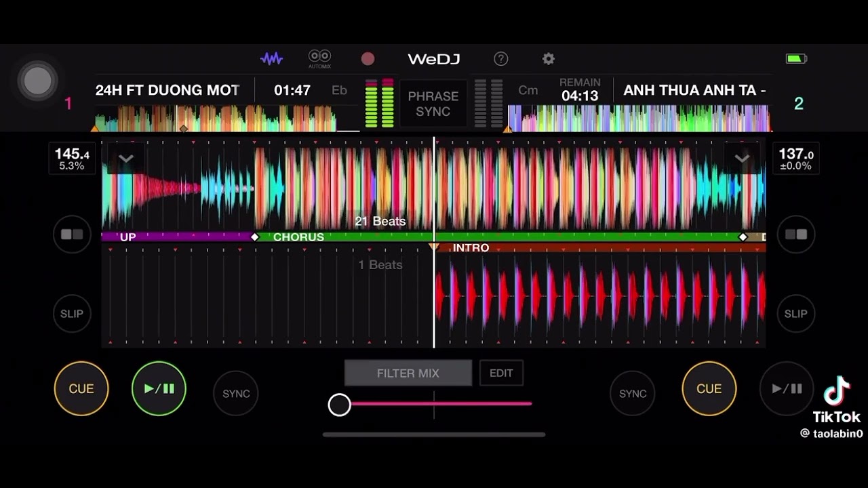Select the UP phrase segment

click(x=178, y=237)
